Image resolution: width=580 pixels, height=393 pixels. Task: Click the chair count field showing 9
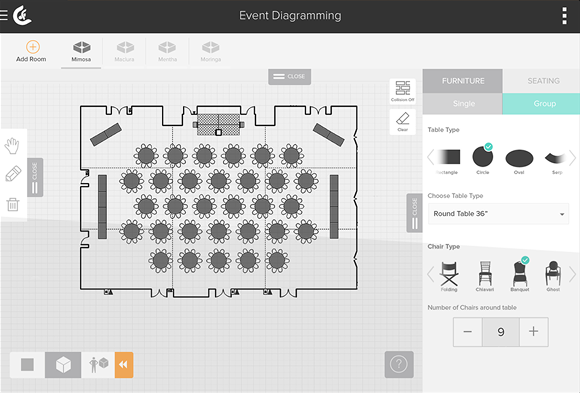click(x=501, y=332)
